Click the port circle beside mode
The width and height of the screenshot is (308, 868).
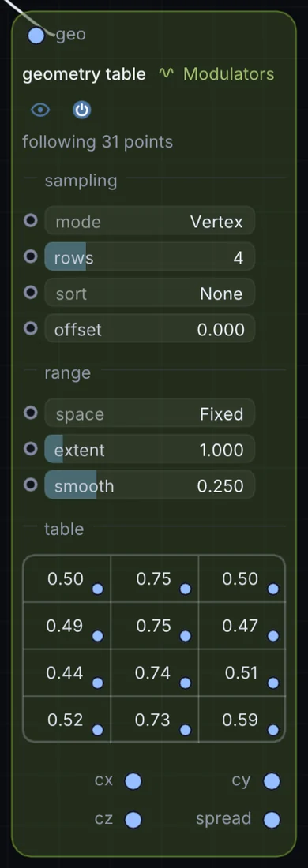[x=31, y=221]
